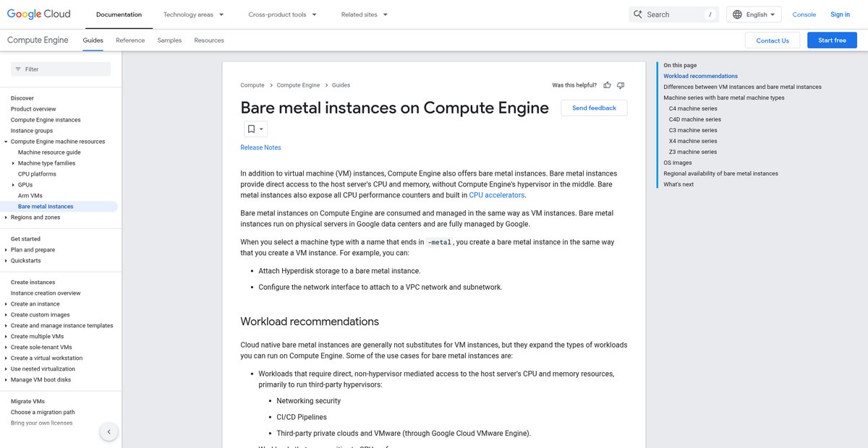Screen dimensions: 868x448
Task: Expand Plan and prepare section
Action: 6,250
